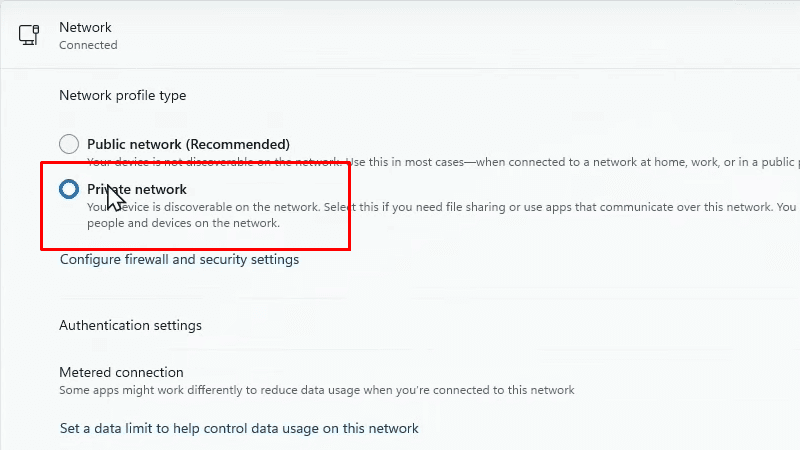The height and width of the screenshot is (450, 800).
Task: Open the data limit settings link
Action: [x=239, y=428]
